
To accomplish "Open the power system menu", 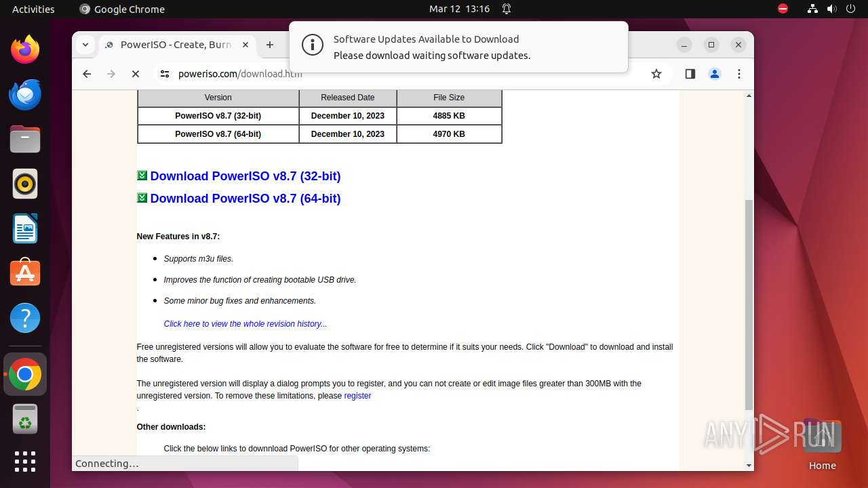I will pyautogui.click(x=850, y=9).
